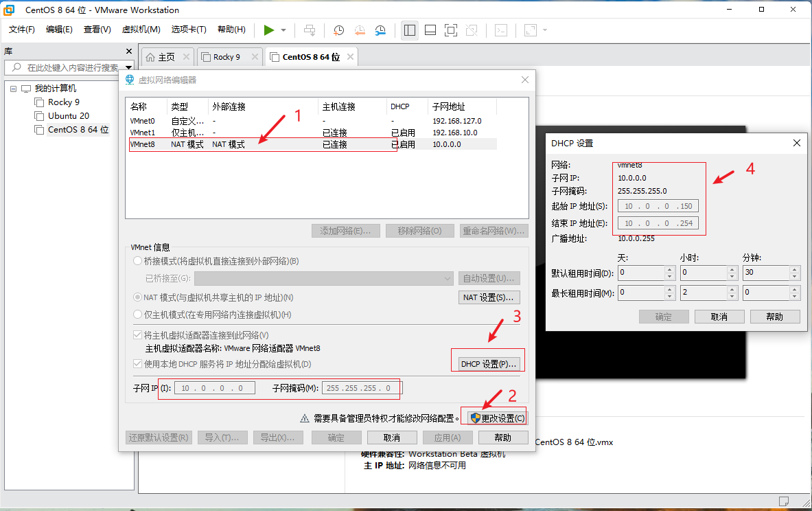Click the 子网 IP input field
This screenshot has height=511, width=812.
point(214,388)
